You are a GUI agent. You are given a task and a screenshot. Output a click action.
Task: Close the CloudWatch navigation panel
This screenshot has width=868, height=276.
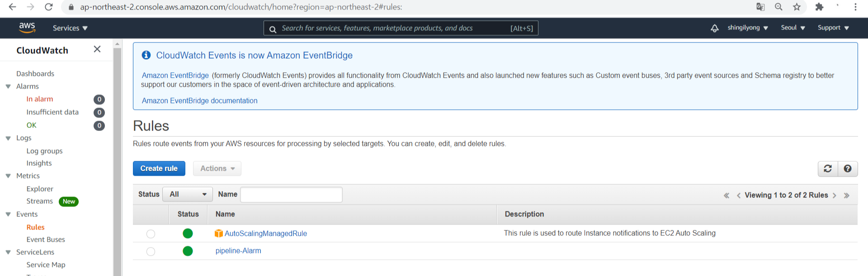[x=97, y=49]
